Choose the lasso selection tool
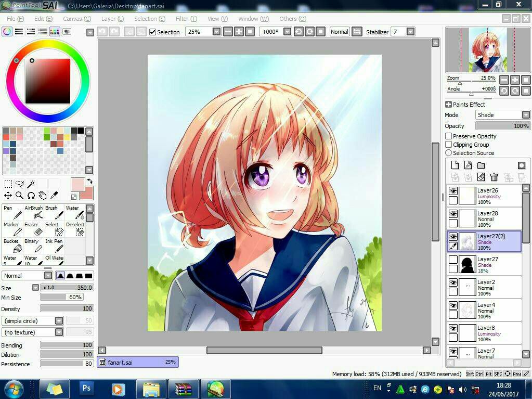Screen dimensions: 532x399 pyautogui.click(x=20, y=184)
